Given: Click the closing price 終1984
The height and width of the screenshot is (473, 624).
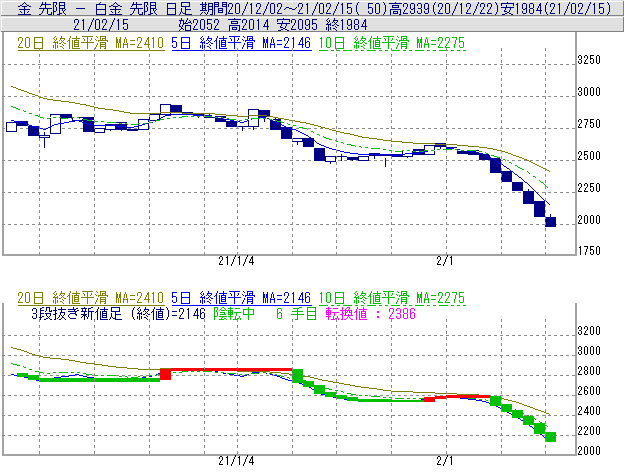Looking at the screenshot, I should click(x=346, y=25).
